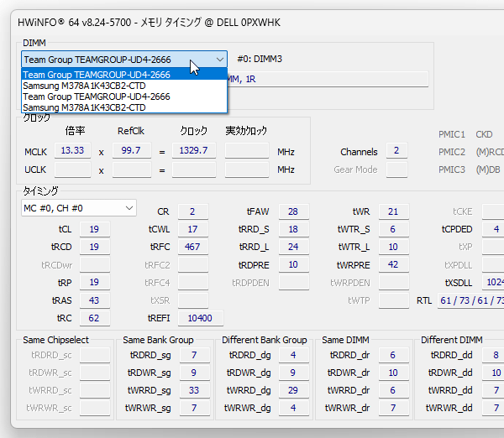Click the tWRWR_dg value field

[x=293, y=408]
